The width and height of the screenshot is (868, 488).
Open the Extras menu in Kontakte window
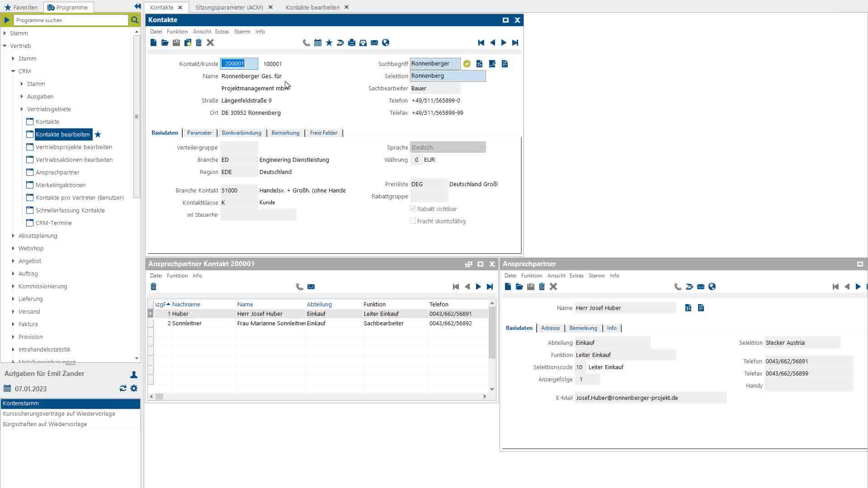click(222, 32)
